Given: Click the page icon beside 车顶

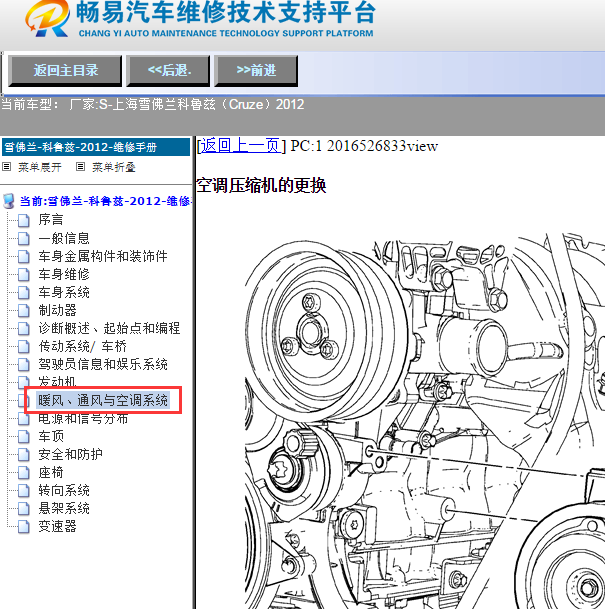Looking at the screenshot, I should (x=24, y=437).
